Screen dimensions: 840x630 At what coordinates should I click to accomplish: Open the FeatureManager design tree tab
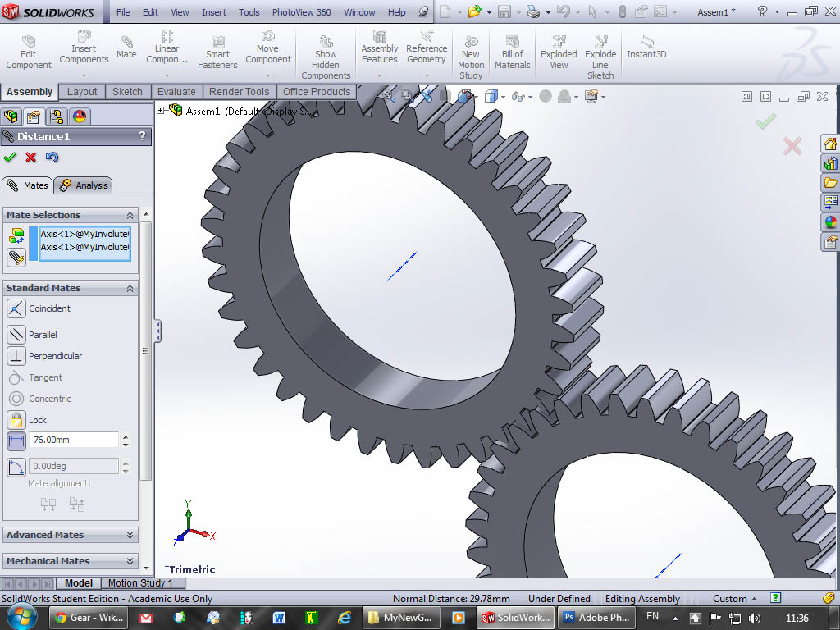[11, 116]
